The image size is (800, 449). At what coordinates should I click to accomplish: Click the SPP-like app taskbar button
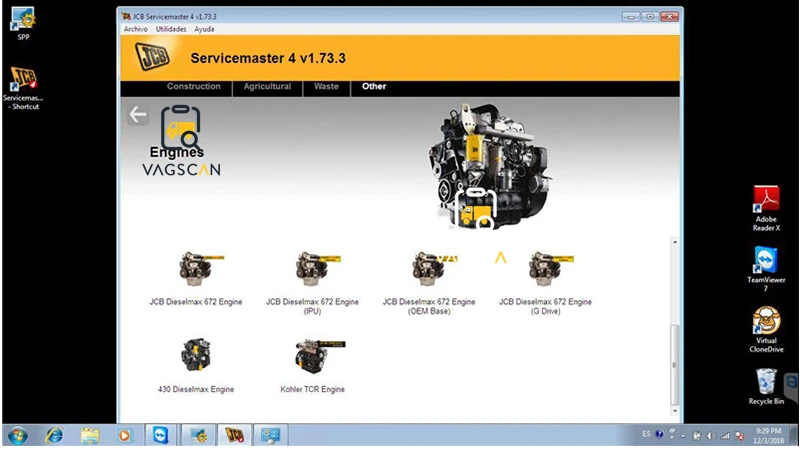(198, 436)
